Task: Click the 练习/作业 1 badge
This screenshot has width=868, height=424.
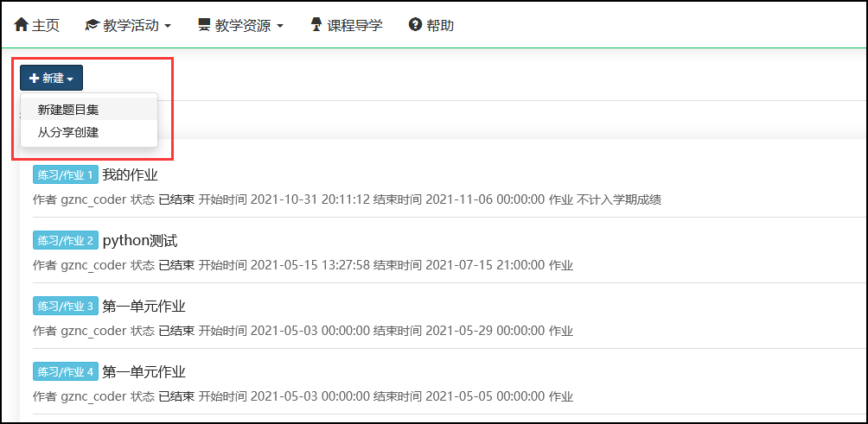Action: pyautogui.click(x=66, y=175)
